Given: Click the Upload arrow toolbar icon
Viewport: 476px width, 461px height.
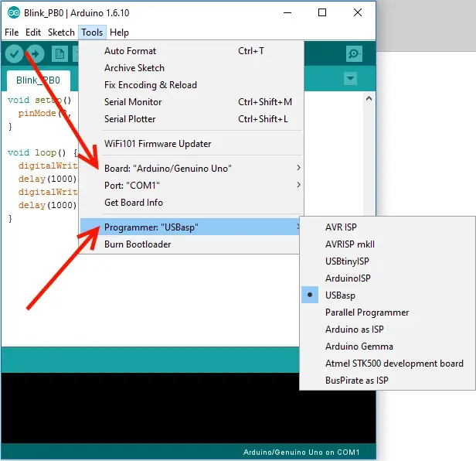Looking at the screenshot, I should [36, 53].
